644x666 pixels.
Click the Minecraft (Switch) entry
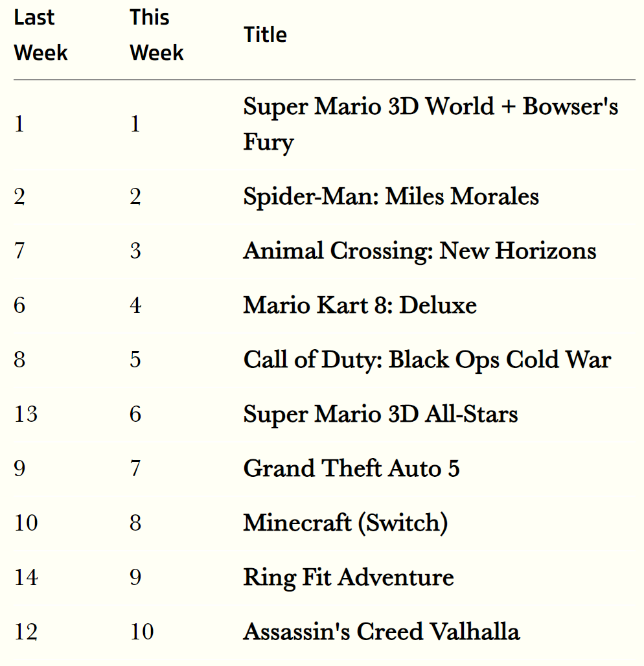345,523
